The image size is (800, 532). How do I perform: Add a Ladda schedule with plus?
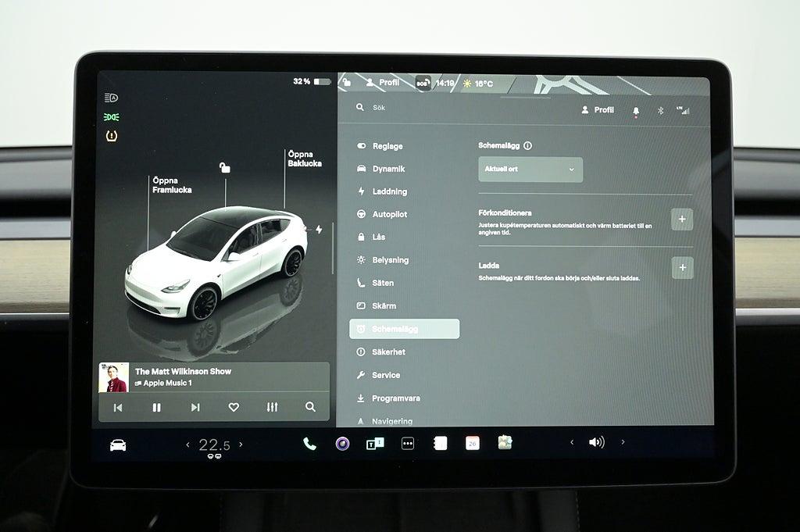[681, 267]
